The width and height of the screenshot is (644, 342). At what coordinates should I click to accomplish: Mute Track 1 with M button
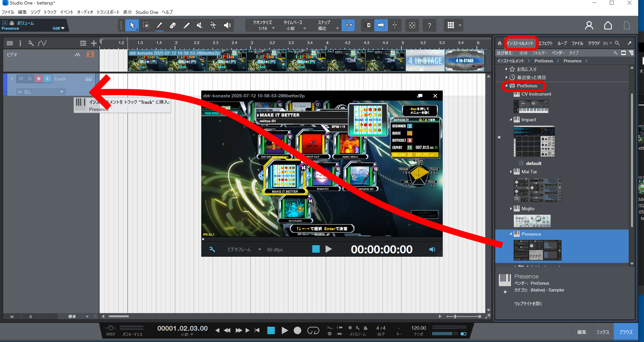(x=21, y=79)
